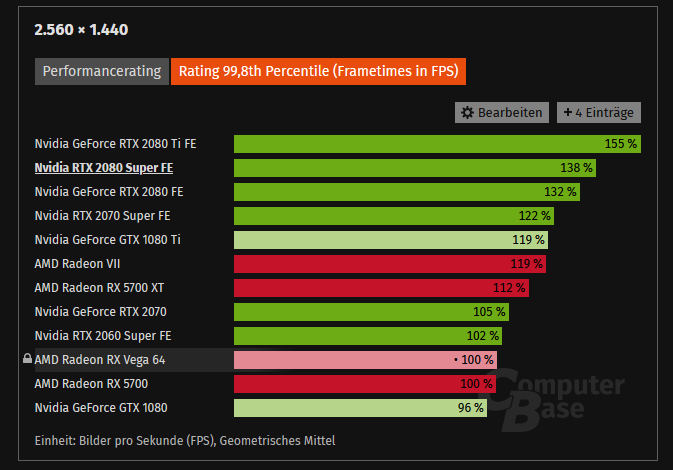Add the + 4 Einträge entries
Viewport: 673px width, 470px height.
[x=599, y=112]
